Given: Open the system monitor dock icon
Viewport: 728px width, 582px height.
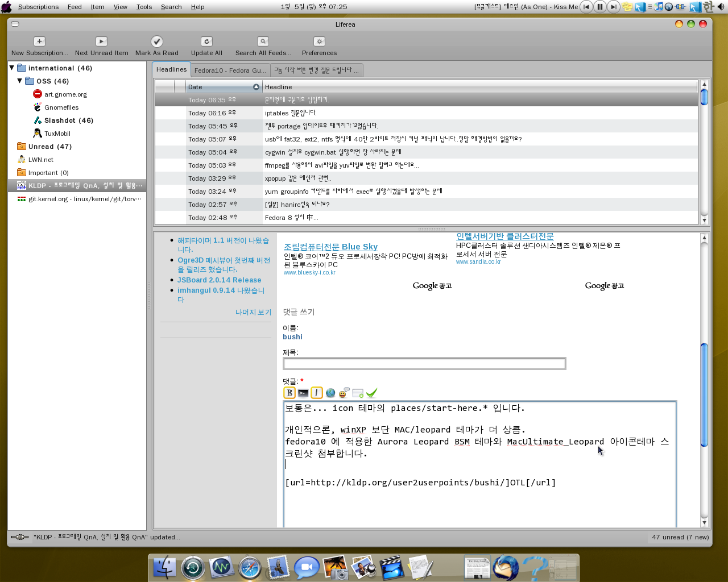Looking at the screenshot, I should click(221, 567).
